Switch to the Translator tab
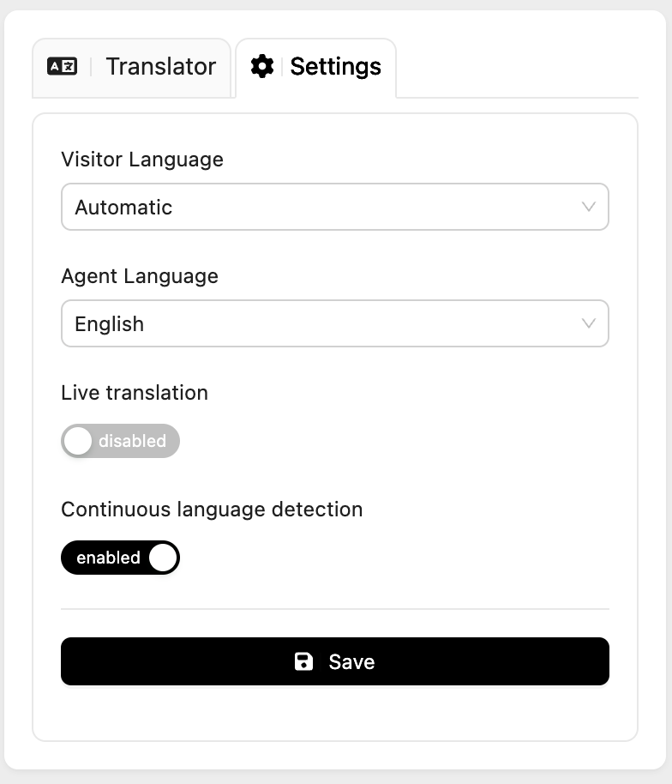 click(x=160, y=66)
